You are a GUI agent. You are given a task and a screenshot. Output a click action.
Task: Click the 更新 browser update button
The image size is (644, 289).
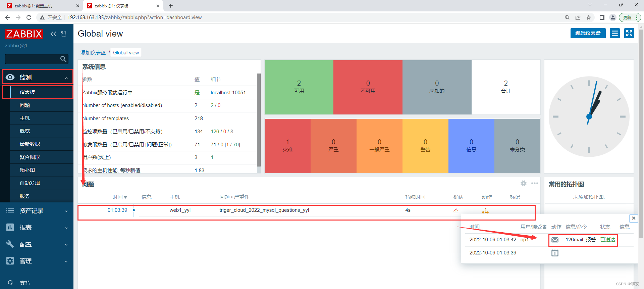point(630,17)
